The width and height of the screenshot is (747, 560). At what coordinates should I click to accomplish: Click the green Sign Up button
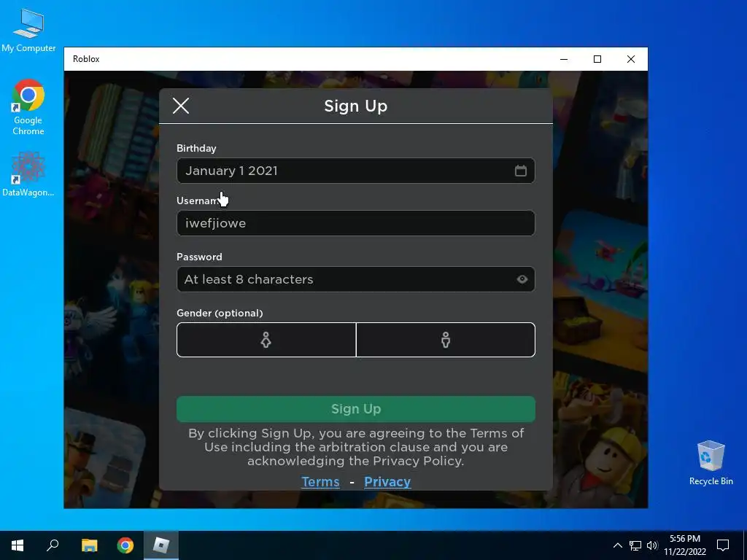pyautogui.click(x=356, y=409)
